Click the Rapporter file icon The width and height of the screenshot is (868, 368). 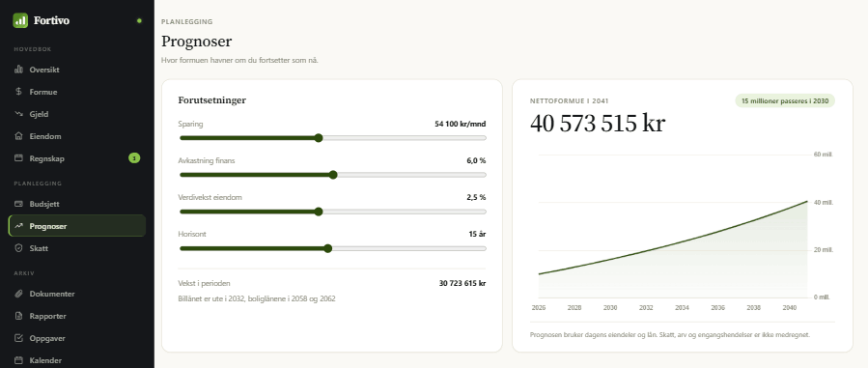(x=18, y=316)
